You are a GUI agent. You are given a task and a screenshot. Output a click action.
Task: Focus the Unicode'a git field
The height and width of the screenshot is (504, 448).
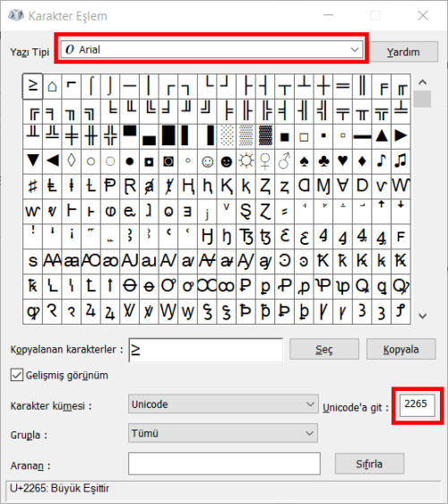click(418, 404)
